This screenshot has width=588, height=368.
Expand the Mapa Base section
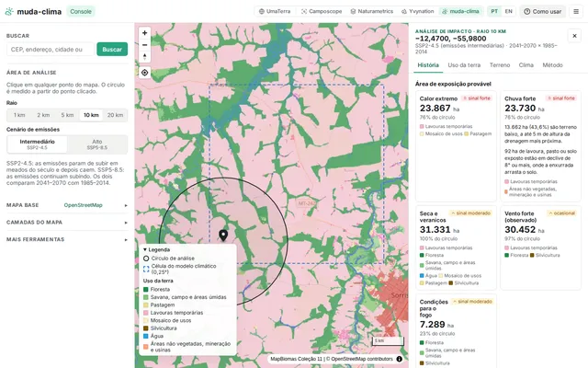(x=67, y=205)
